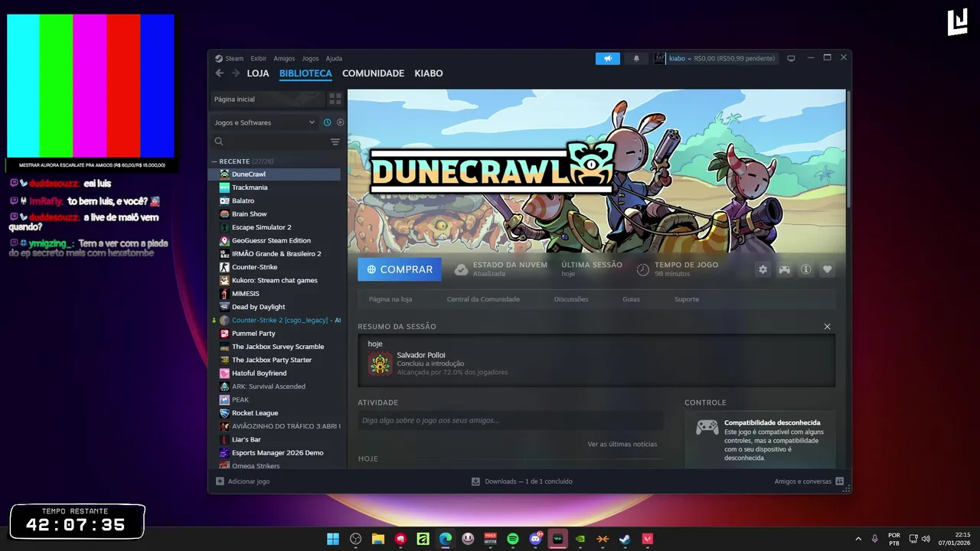Screen dimensions: 980x551
Task: Add DuneCrawl to favorites heart icon
Action: 828,269
